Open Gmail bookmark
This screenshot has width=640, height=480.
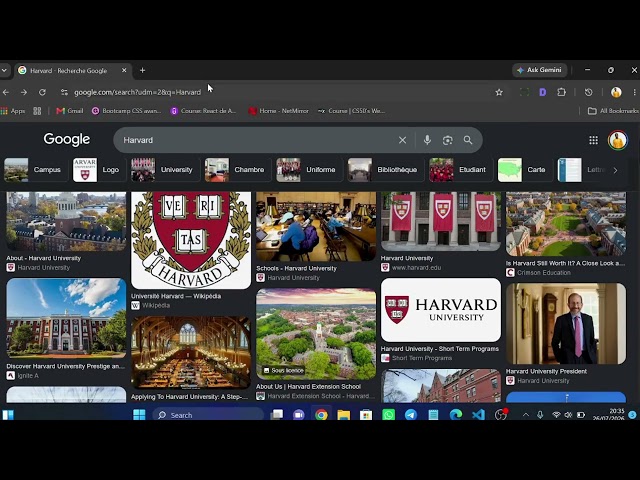69,111
